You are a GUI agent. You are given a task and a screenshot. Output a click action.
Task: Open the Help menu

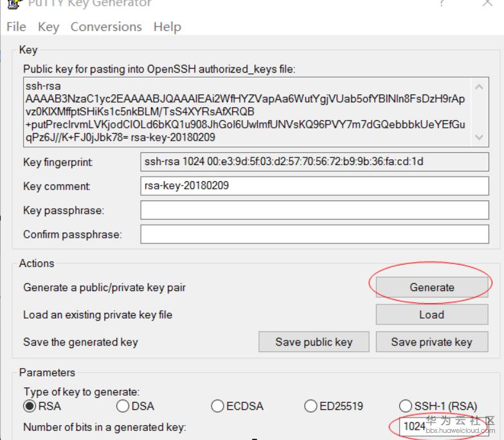167,27
